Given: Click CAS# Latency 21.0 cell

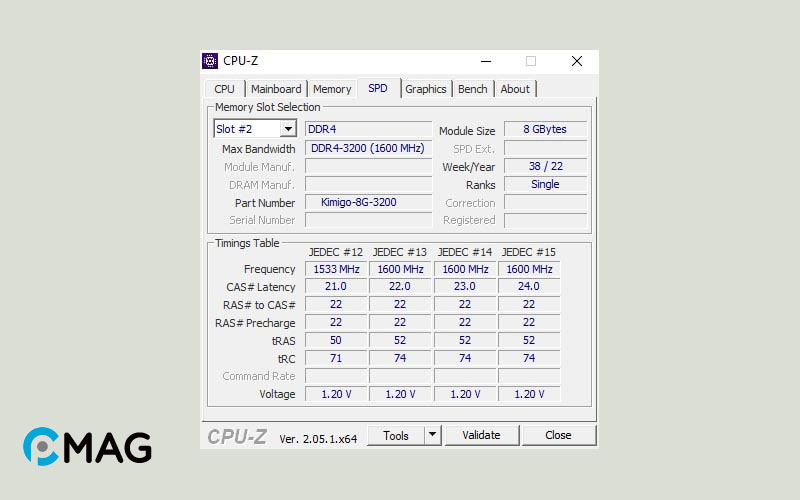Looking at the screenshot, I should (336, 286).
